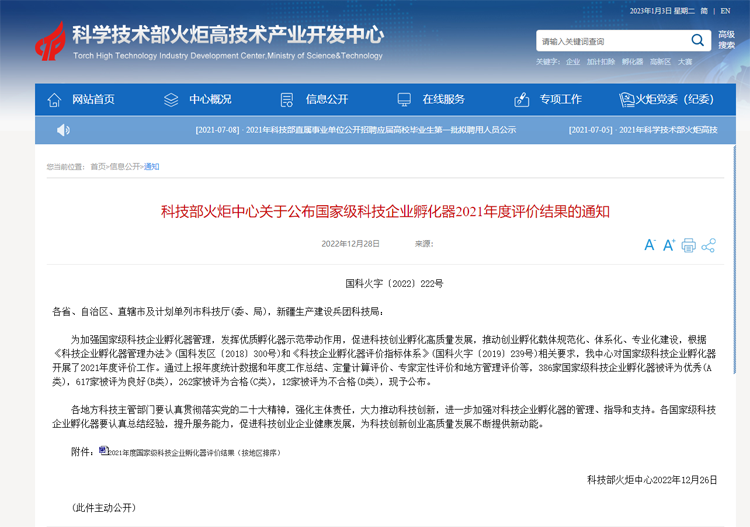Open 高级搜索 advanced search
The width and height of the screenshot is (750, 527).
point(726,40)
